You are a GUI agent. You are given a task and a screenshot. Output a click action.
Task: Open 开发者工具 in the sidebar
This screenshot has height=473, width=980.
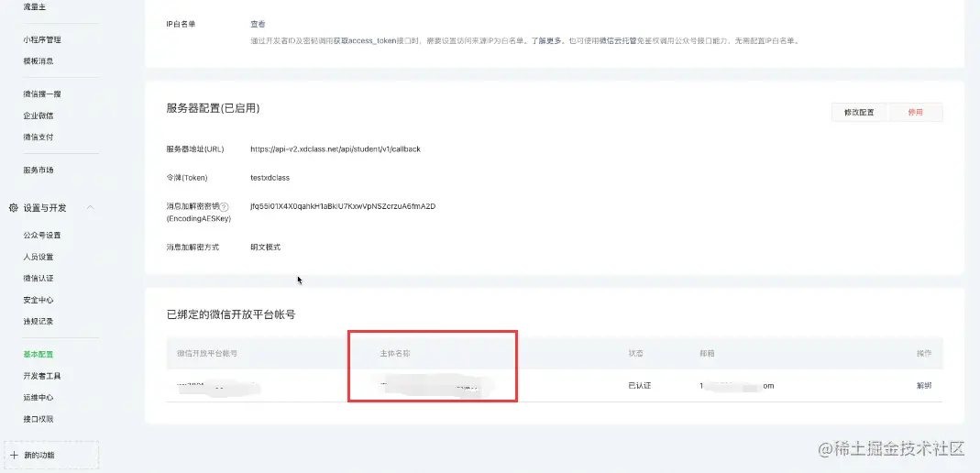[x=42, y=376]
